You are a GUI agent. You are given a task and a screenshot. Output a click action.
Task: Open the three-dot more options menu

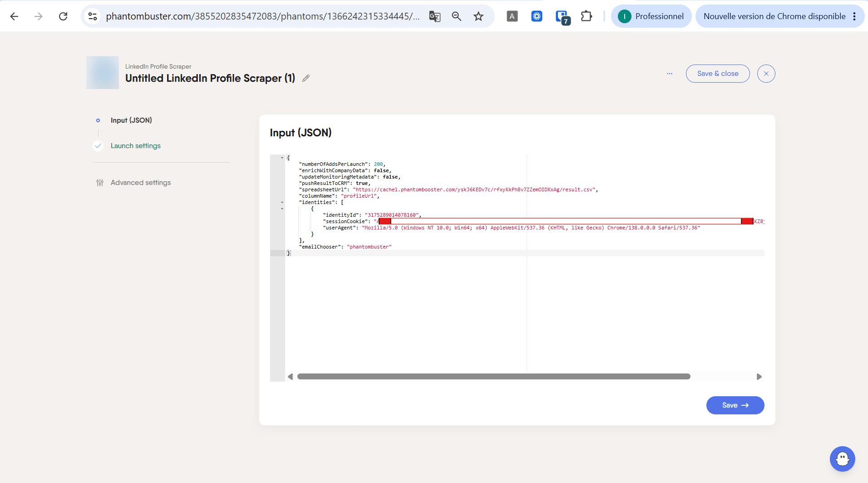pyautogui.click(x=670, y=74)
